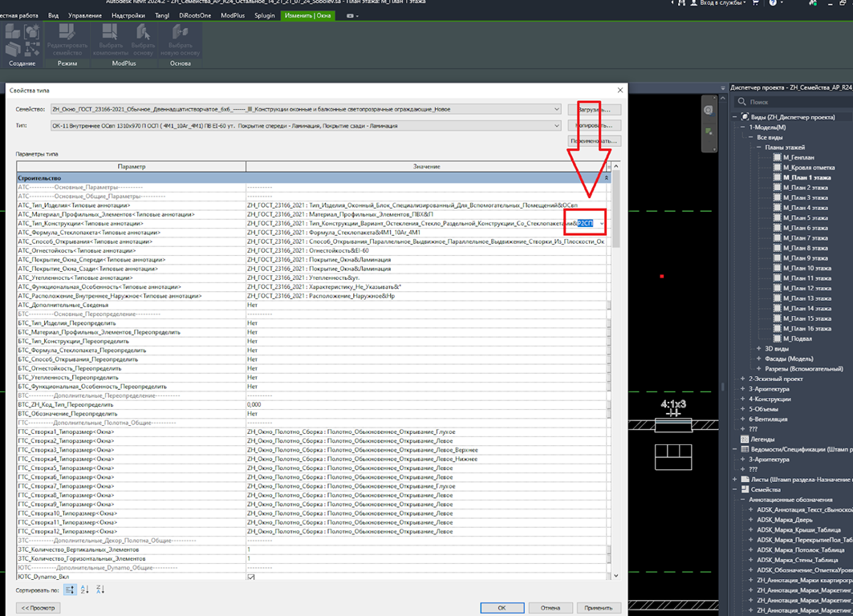Viewport: 853px width, 616px height.
Task: Click ВТС_ZH_Код_Тип_Переопределить value 0,000
Action: (427, 404)
